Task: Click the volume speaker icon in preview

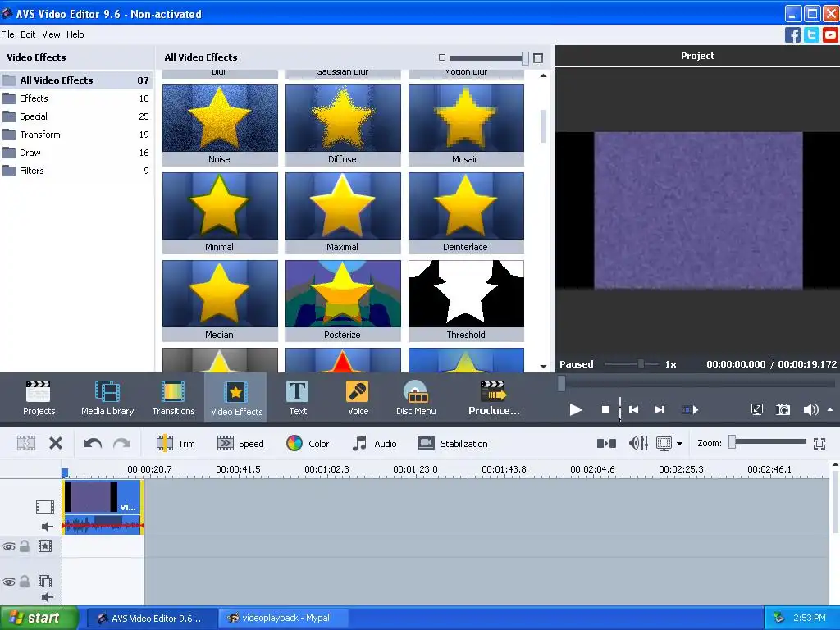Action: [x=810, y=410]
